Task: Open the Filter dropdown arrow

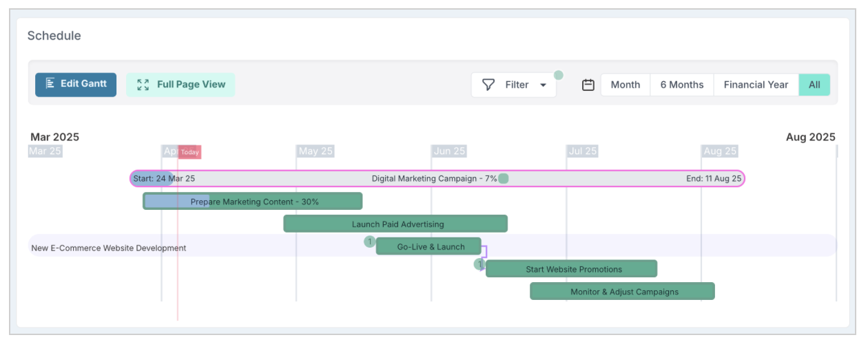Action: click(543, 85)
